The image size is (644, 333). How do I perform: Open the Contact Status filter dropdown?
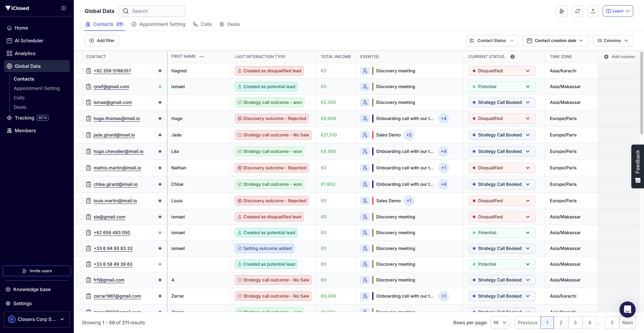click(x=492, y=40)
